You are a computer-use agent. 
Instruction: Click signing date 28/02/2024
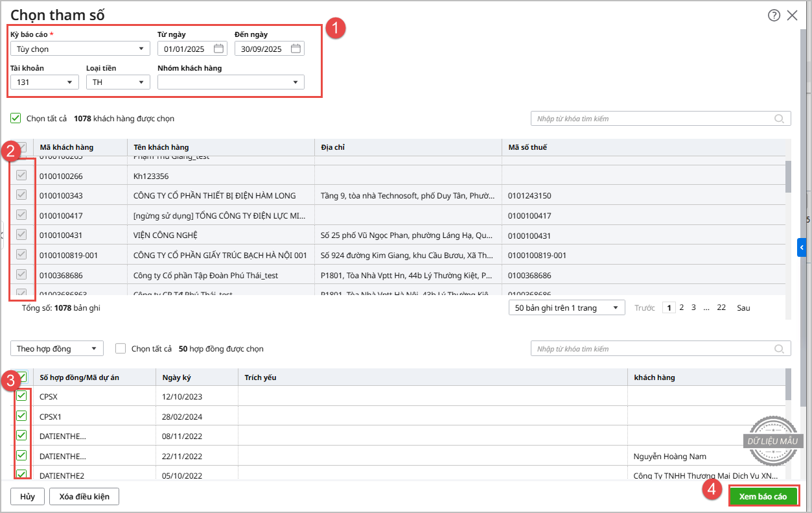[181, 416]
